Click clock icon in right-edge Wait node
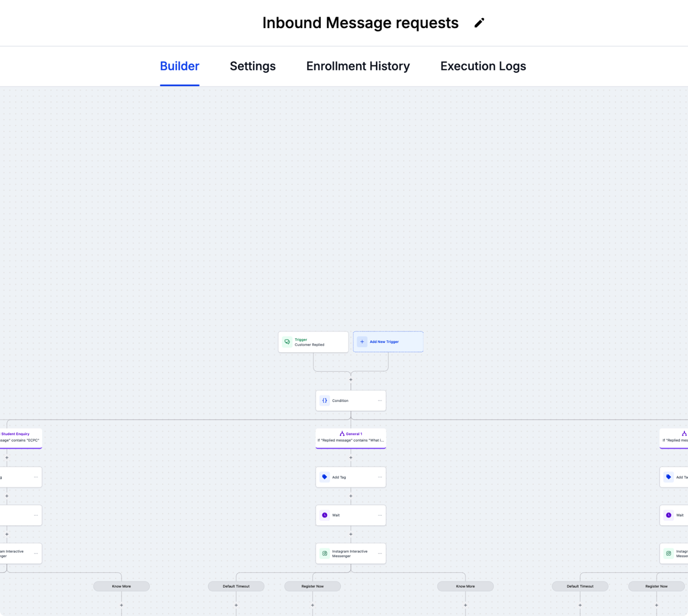Screen dimensions: 688x616 669,515
